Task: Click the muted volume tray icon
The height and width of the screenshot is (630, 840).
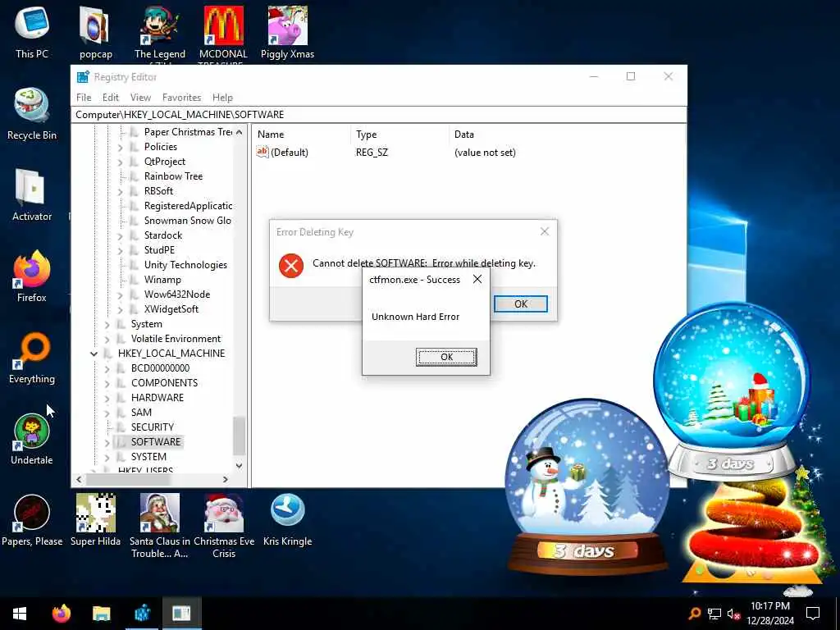Action: [733, 614]
